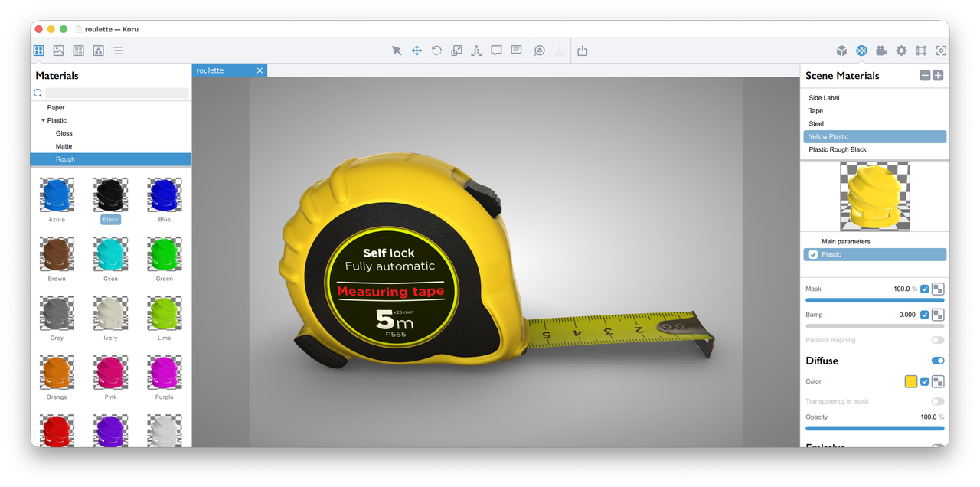Uncheck the Bump checkbox
The width and height of the screenshot is (980, 487).
[x=925, y=315]
